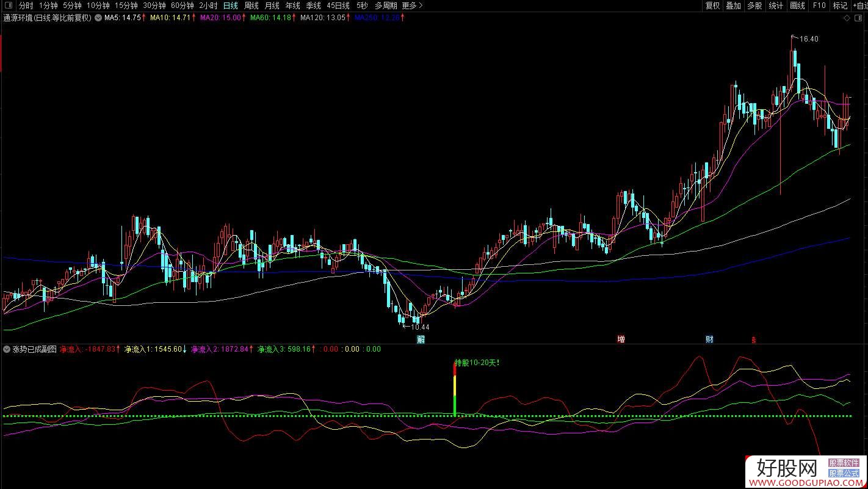Click the 标记 mark button
The height and width of the screenshot is (489, 868).
point(840,5)
